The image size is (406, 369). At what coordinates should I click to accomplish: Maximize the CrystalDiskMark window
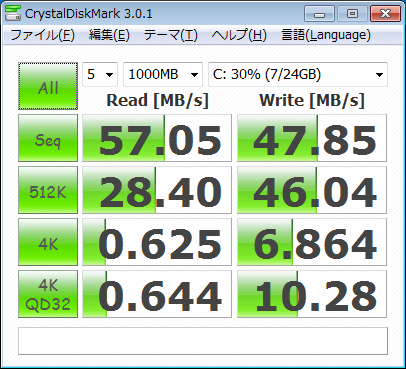[x=352, y=14]
